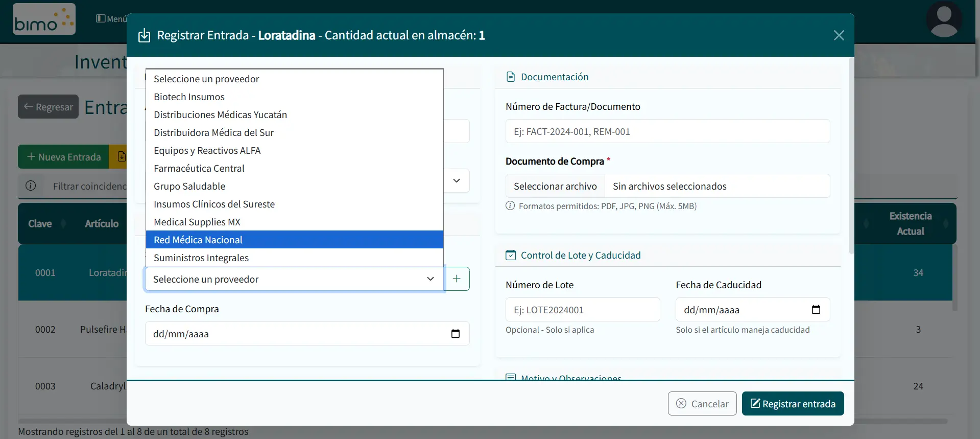
Task: Choose Distribuciones Médicas Yucatán option
Action: click(294, 114)
